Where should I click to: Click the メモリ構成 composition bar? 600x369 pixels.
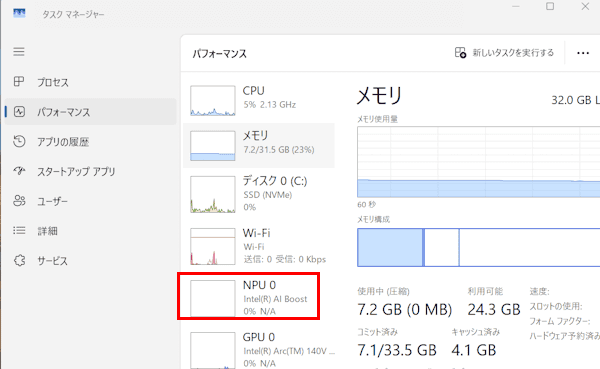click(x=479, y=247)
